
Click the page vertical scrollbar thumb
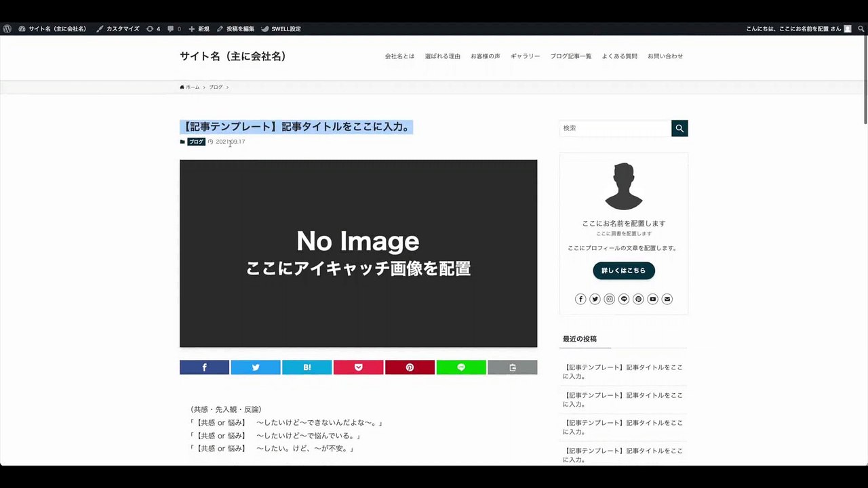pos(865,80)
